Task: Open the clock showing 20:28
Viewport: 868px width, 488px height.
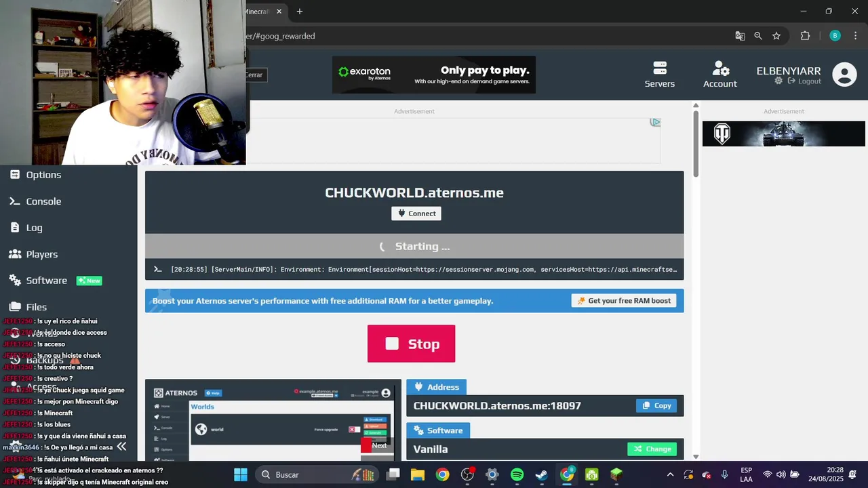Action: click(826, 474)
